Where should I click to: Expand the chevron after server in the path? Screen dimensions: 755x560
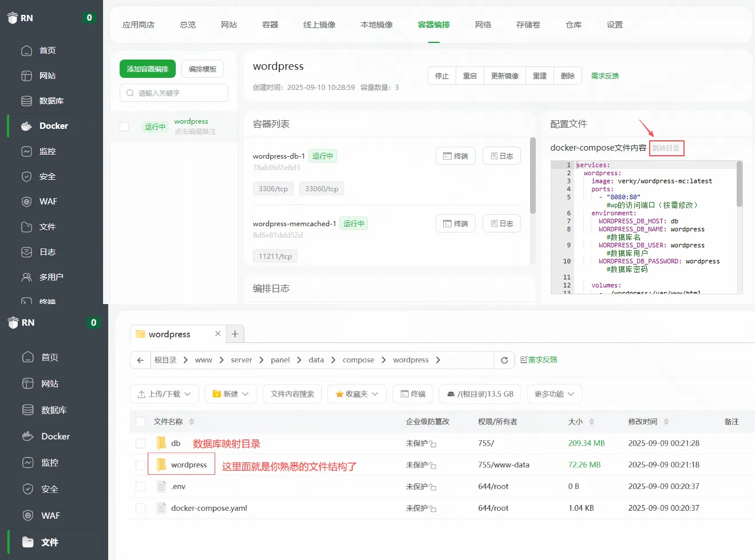(262, 360)
